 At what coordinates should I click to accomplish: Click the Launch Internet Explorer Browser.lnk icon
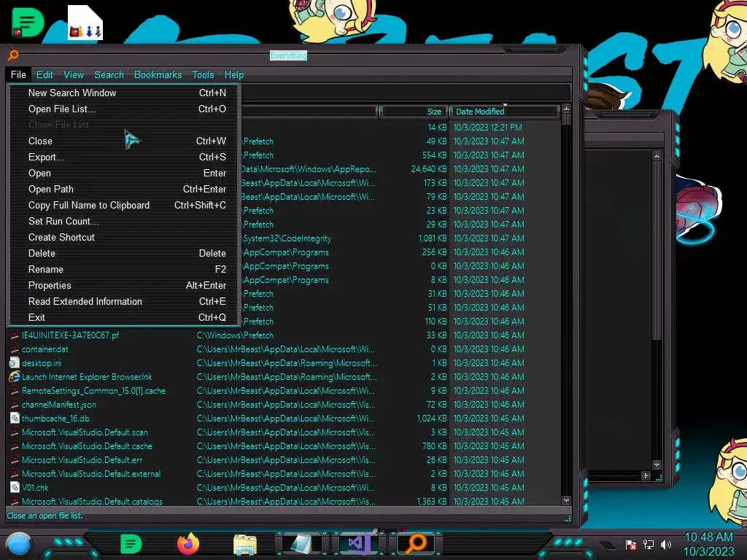(15, 377)
